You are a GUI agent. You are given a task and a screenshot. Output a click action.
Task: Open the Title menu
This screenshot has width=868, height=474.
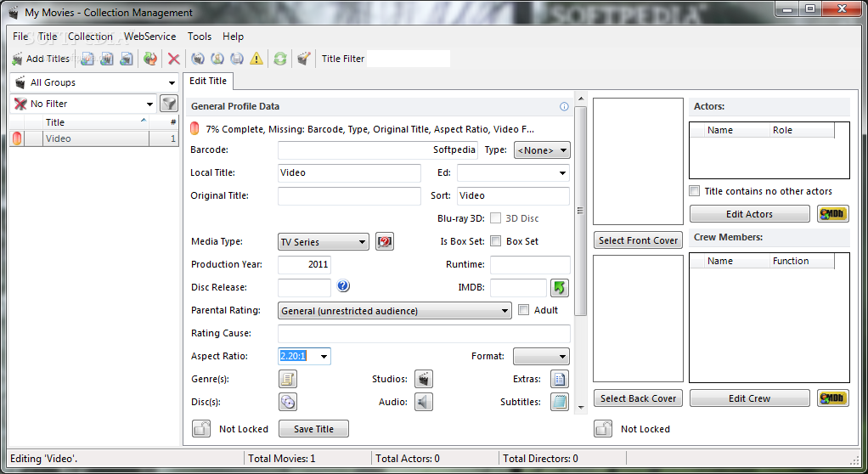(48, 37)
